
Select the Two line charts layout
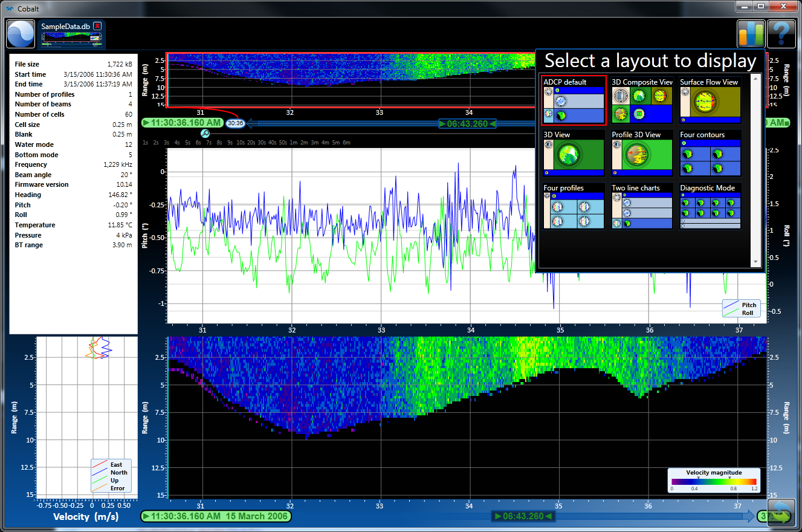click(642, 207)
